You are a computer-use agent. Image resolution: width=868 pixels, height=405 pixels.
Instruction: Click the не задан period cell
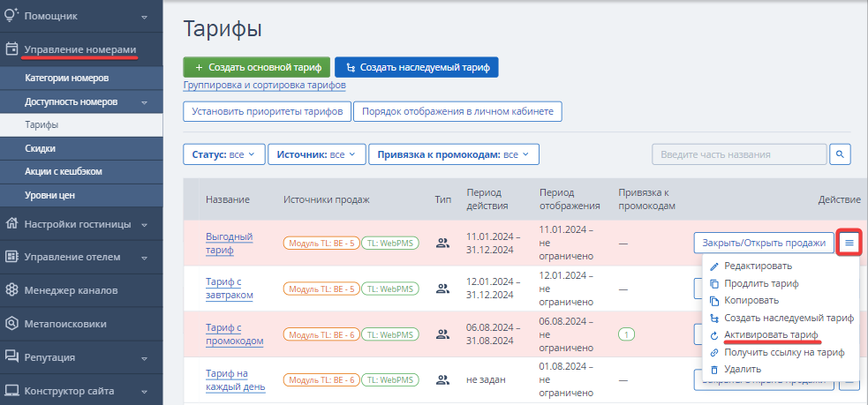(x=486, y=380)
